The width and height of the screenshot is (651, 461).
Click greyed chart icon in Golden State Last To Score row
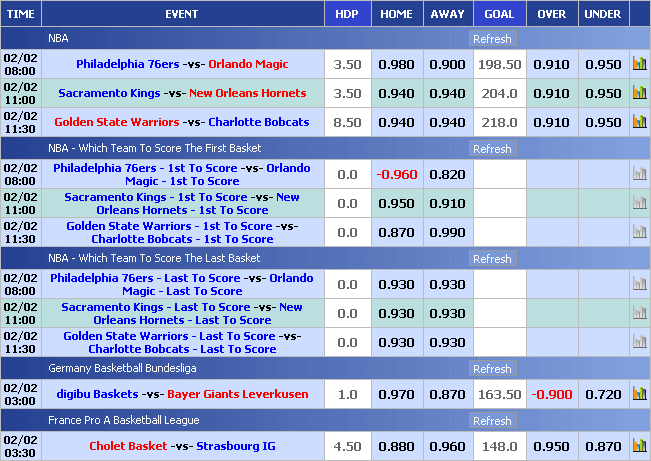pos(639,342)
